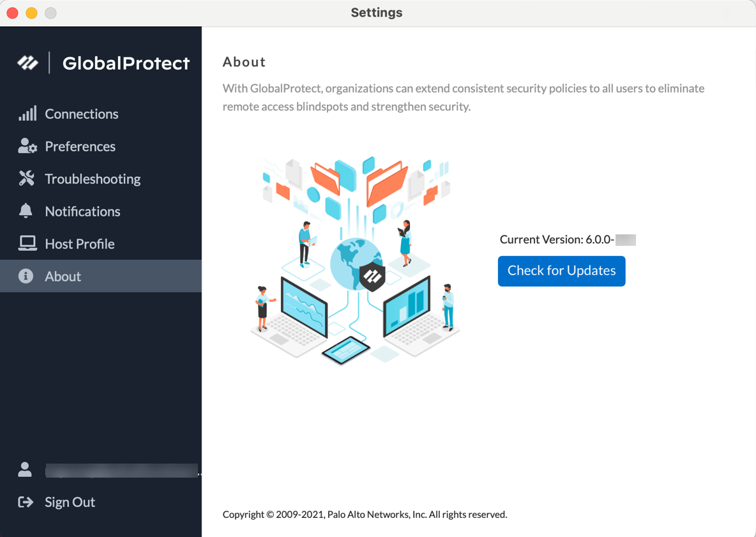756x537 pixels.
Task: Select the About sidebar item
Action: tap(63, 276)
